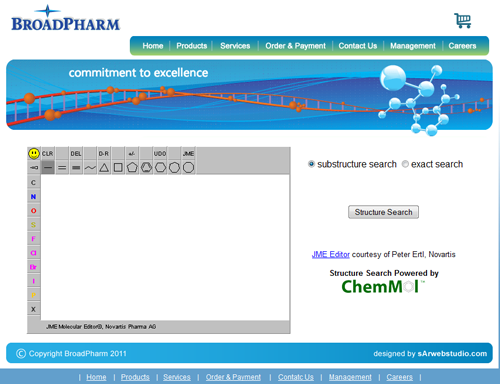500x384 pixels.
Task: Open the footer Careers link
Action: 399,377
